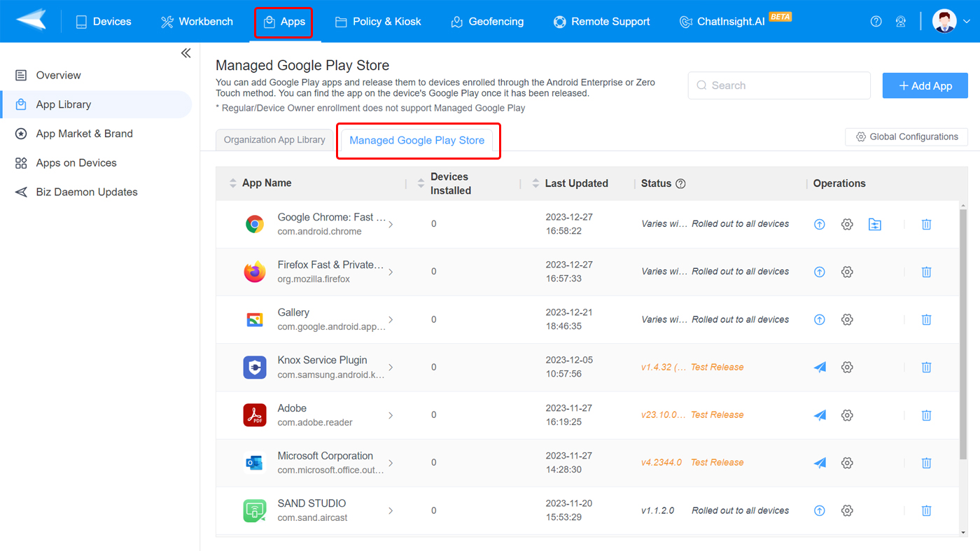980x551 pixels.
Task: Open the Devices menu
Action: (x=104, y=22)
